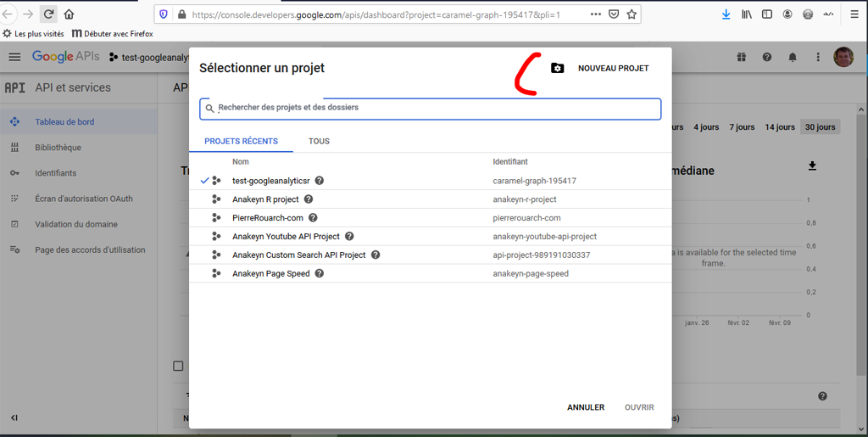The height and width of the screenshot is (437, 868).
Task: Click the browser Forward arrow
Action: pyautogui.click(x=28, y=14)
